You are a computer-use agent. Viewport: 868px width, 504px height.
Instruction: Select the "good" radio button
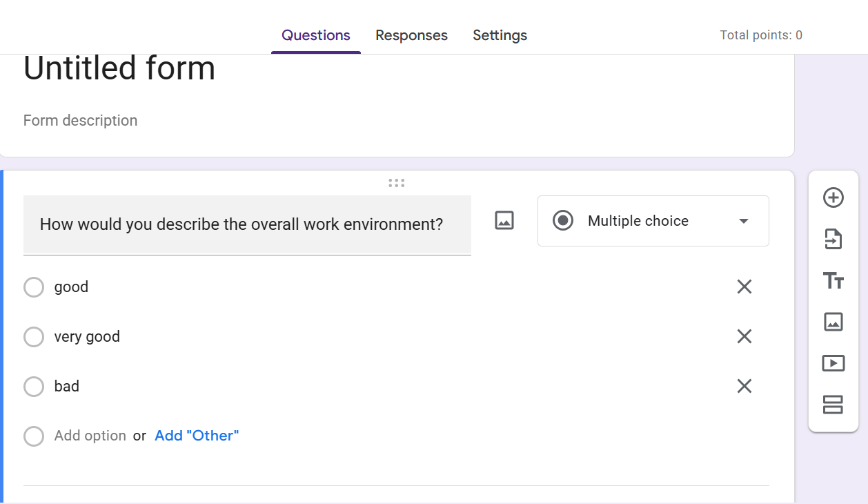[x=34, y=287]
